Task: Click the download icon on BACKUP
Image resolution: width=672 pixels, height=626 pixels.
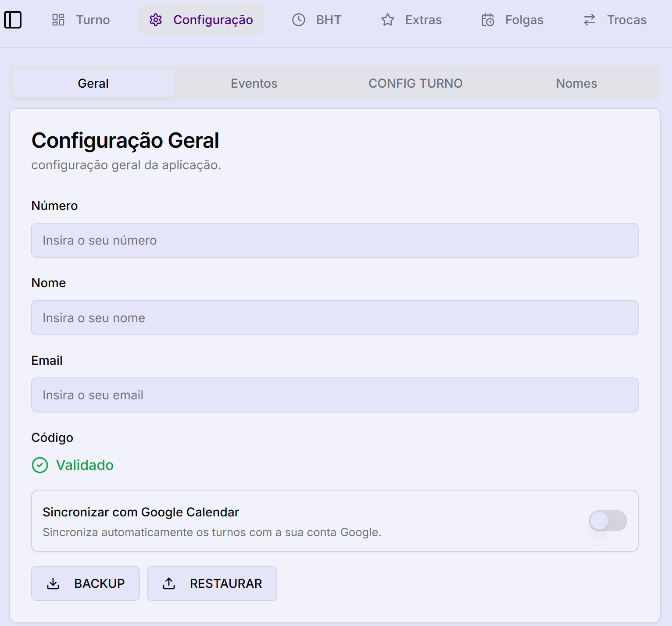Action: pyautogui.click(x=53, y=583)
